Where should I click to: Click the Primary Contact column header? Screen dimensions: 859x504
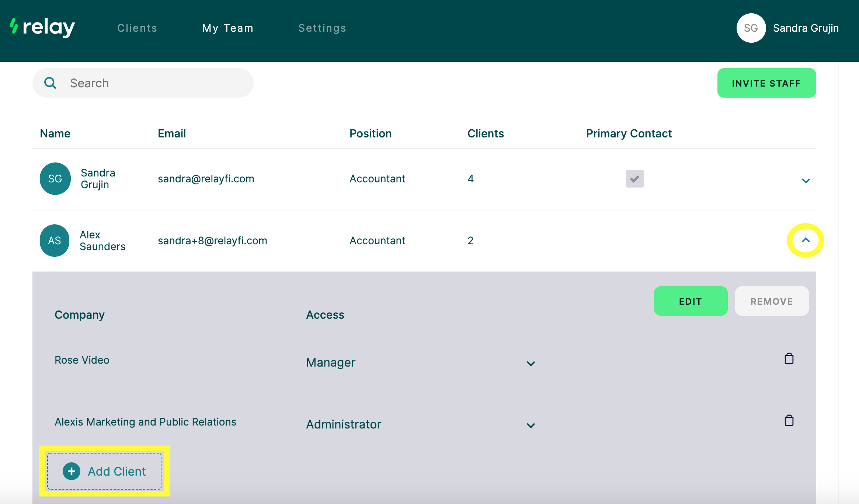629,133
